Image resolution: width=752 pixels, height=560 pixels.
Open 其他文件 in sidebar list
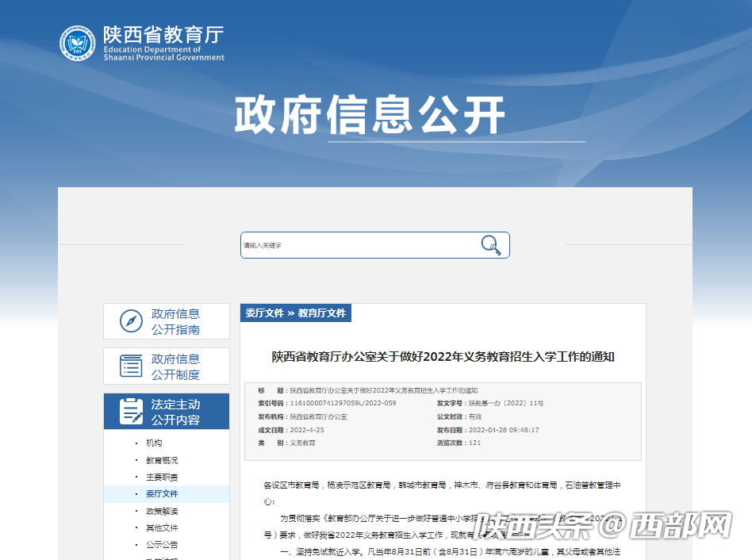pos(162,528)
